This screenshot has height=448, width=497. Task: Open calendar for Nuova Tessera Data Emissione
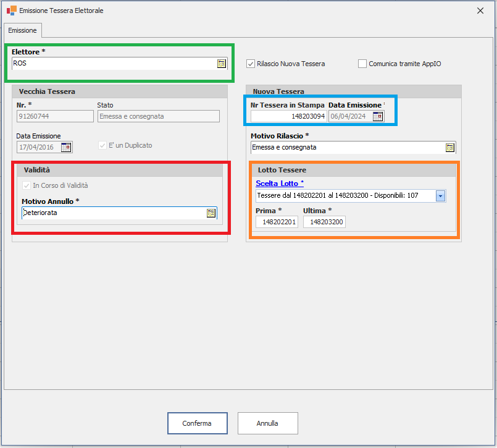click(x=378, y=116)
